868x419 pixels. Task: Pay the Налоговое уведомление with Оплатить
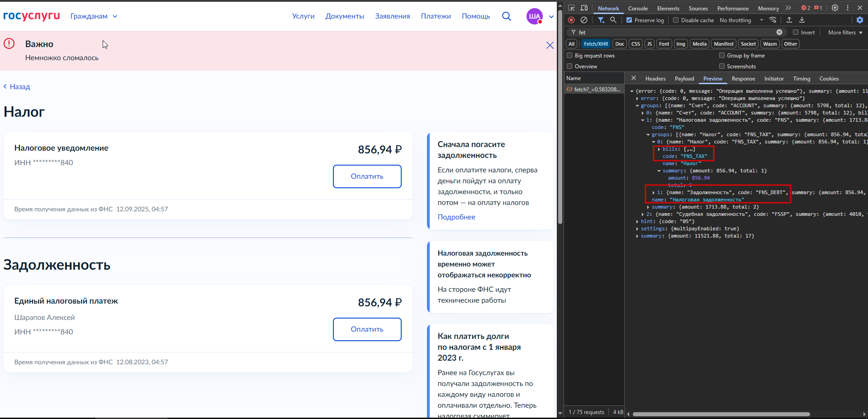pyautogui.click(x=367, y=176)
